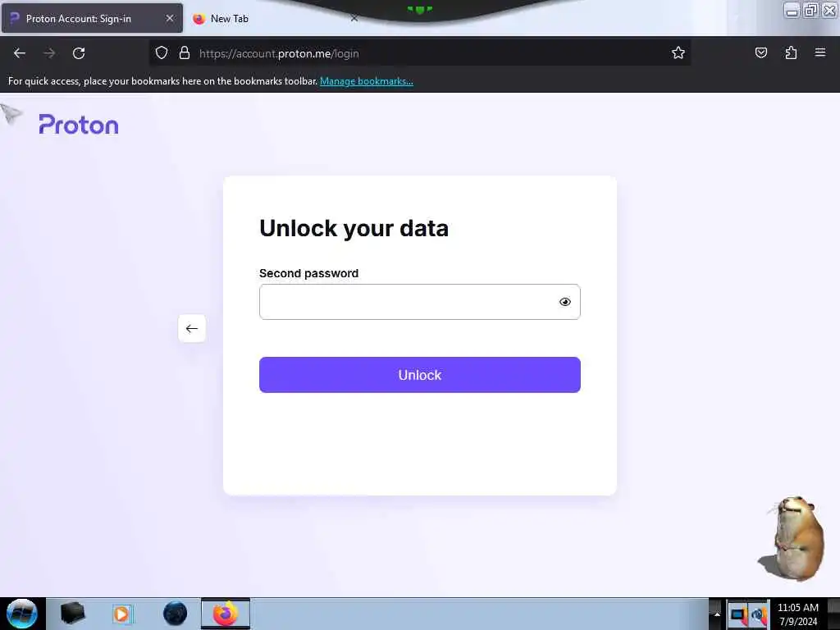Image resolution: width=840 pixels, height=630 pixels.
Task: Go back using the card's left arrow
Action: 192,328
